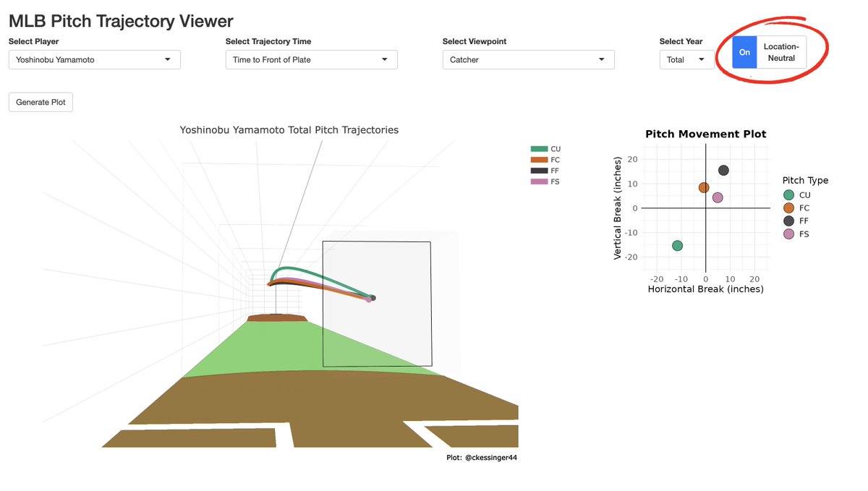Click the pitch release endpoint at strike zone
The image size is (868, 491).
tap(371, 298)
